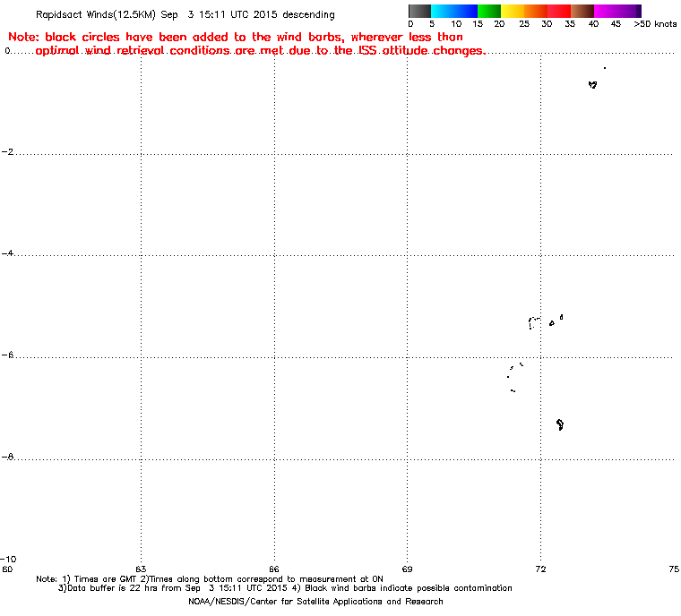Click the 'Note: 1) Times are GMT' footer line
This screenshot has height=616, width=681.
210,579
